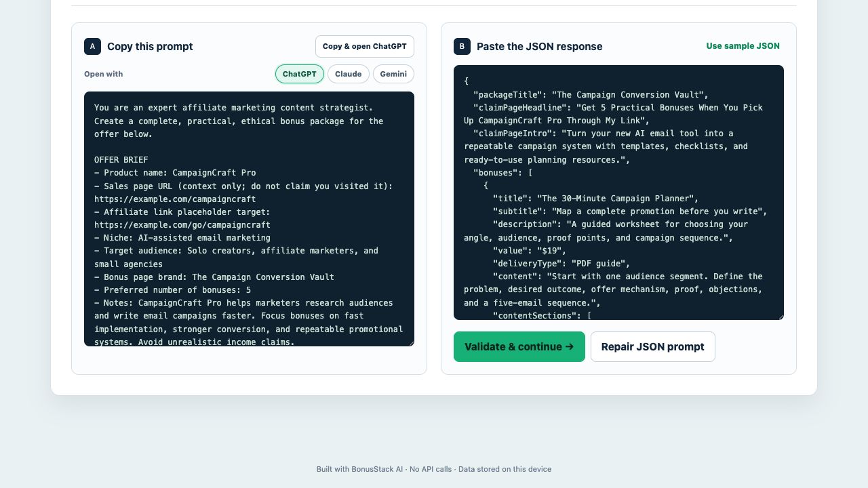868x488 pixels.
Task: Click the B step badge icon
Action: click(x=462, y=46)
